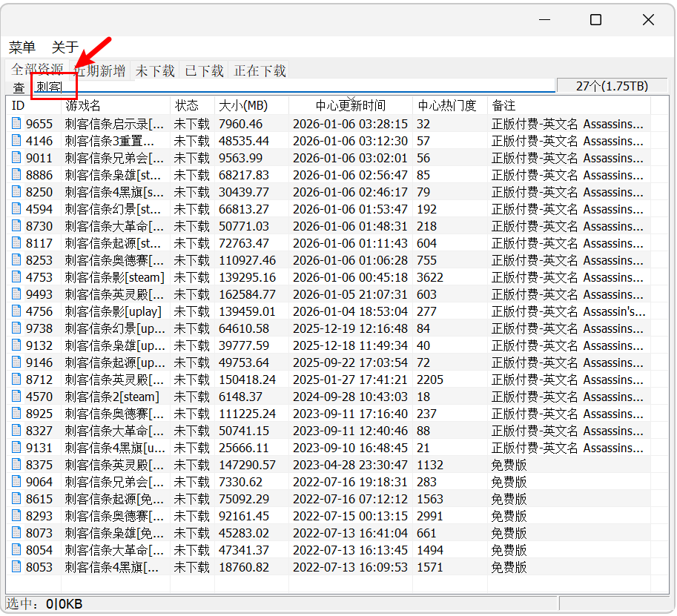This screenshot has width=677, height=616.
Task: Click the file icon for ID 8327
Action: (x=16, y=431)
